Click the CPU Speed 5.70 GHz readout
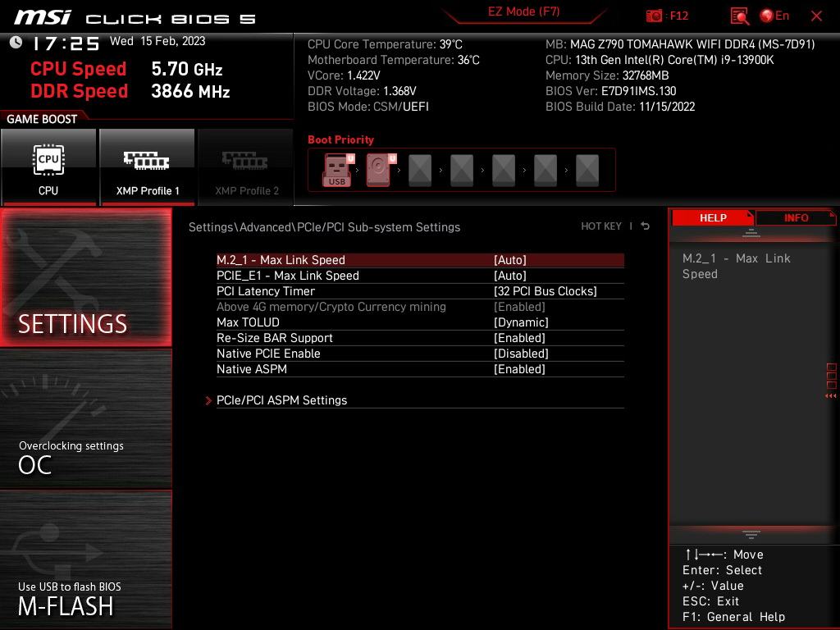The image size is (840, 630). (x=126, y=69)
